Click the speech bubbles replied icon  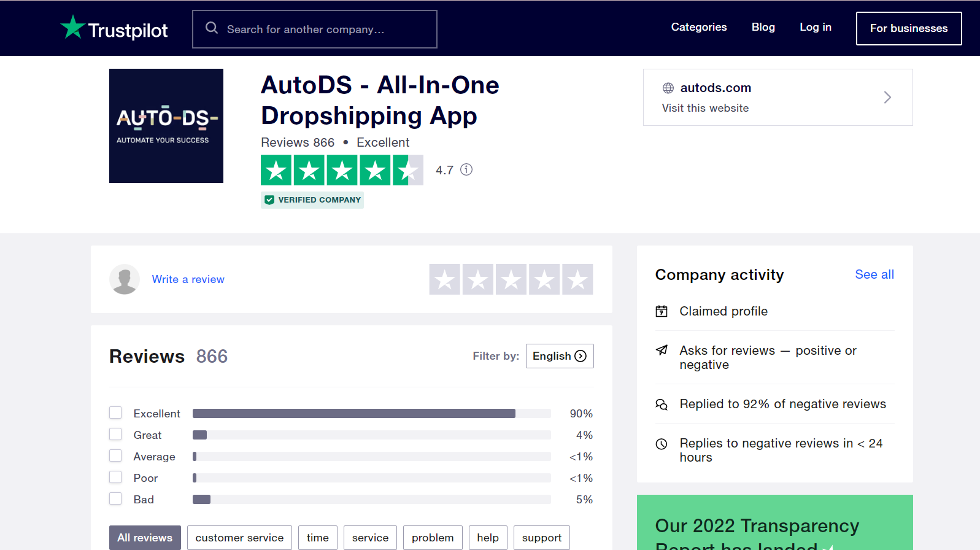[662, 405]
